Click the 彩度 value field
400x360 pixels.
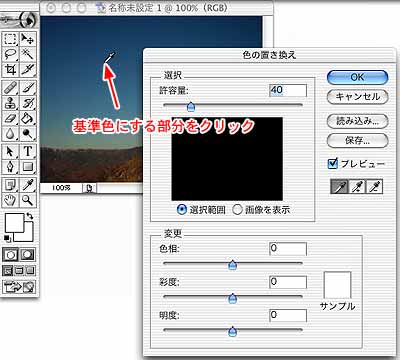(288, 282)
